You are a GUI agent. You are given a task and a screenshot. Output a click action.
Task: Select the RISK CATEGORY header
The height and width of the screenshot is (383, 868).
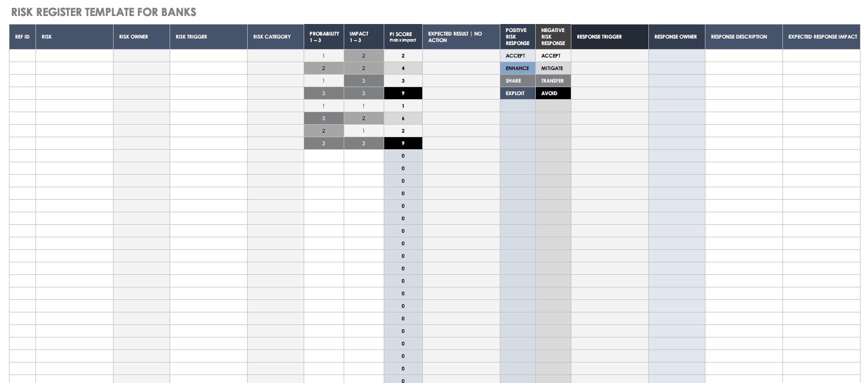tap(276, 37)
